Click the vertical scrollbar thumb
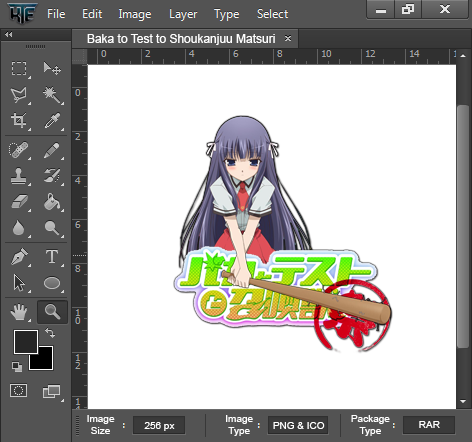The image size is (472, 442). point(463,227)
